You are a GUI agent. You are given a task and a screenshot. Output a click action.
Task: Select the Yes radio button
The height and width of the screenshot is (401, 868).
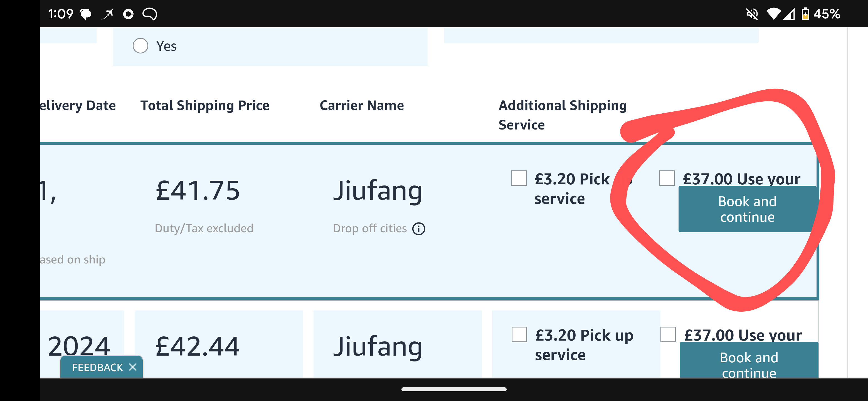pos(140,46)
